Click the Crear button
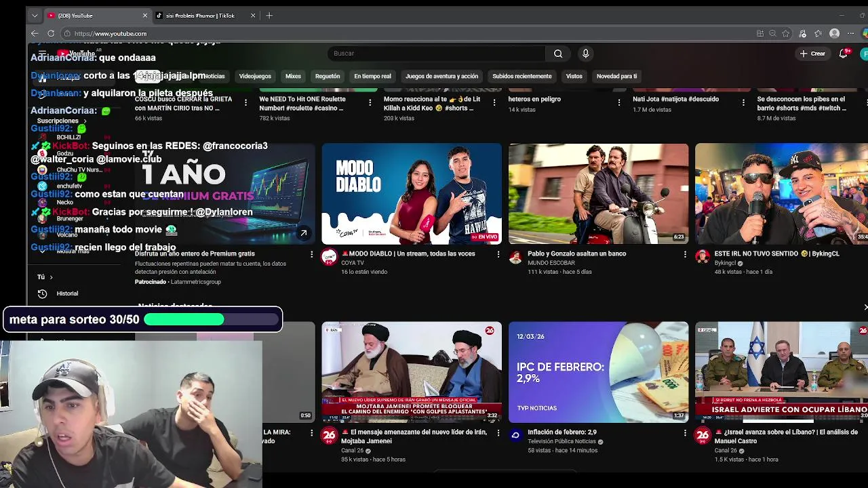 click(x=812, y=54)
